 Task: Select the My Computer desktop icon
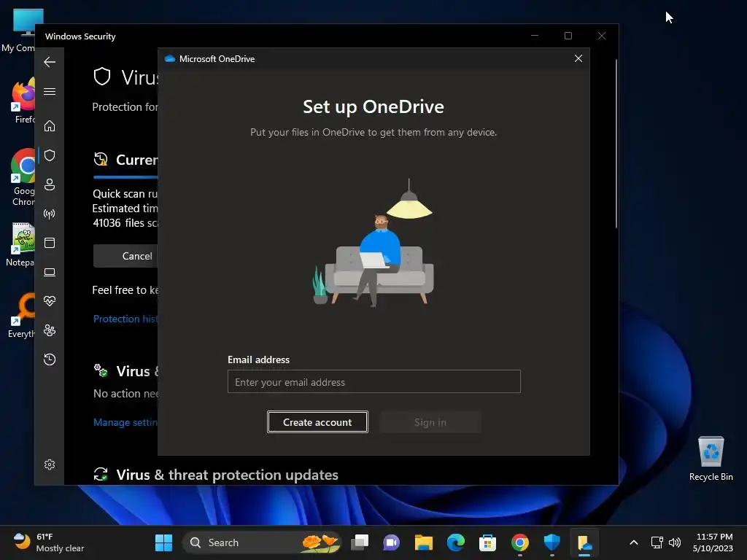[x=19, y=31]
